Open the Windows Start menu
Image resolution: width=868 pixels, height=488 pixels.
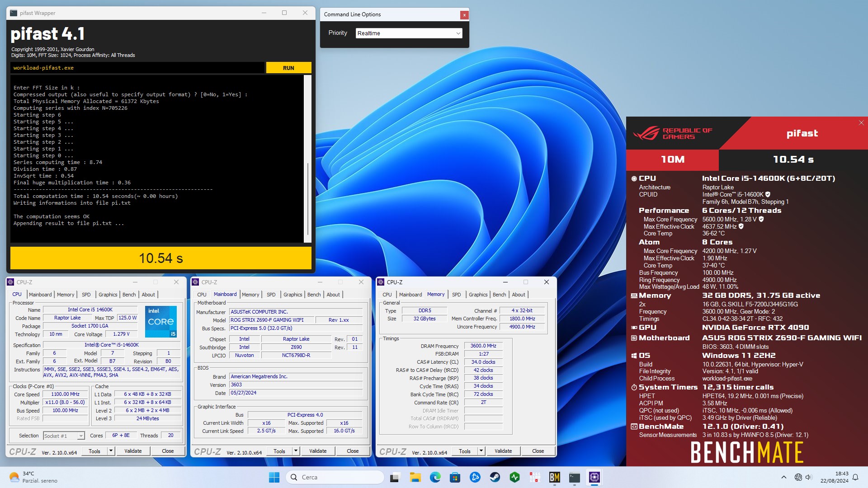(274, 477)
